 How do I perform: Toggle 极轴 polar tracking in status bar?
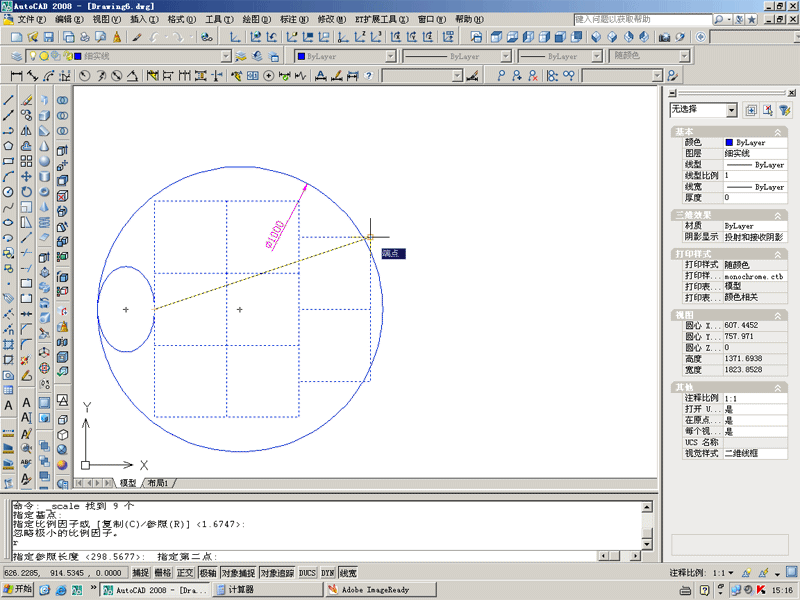pos(208,573)
